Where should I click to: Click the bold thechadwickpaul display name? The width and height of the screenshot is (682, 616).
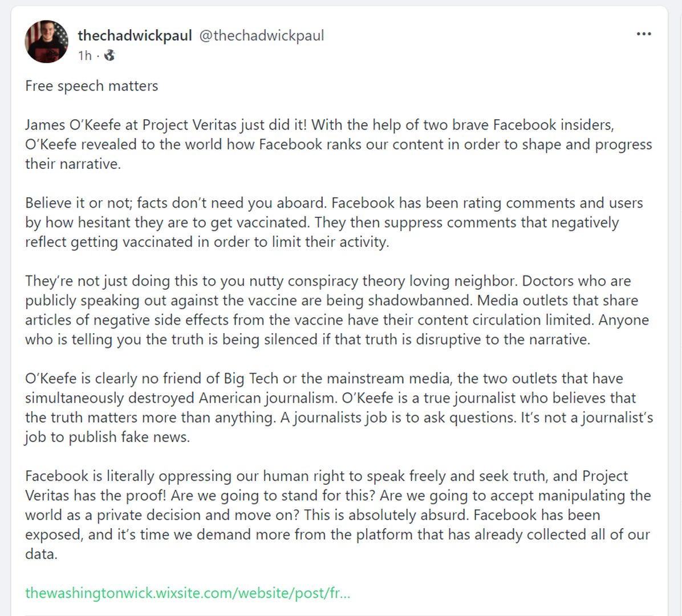[x=135, y=35]
